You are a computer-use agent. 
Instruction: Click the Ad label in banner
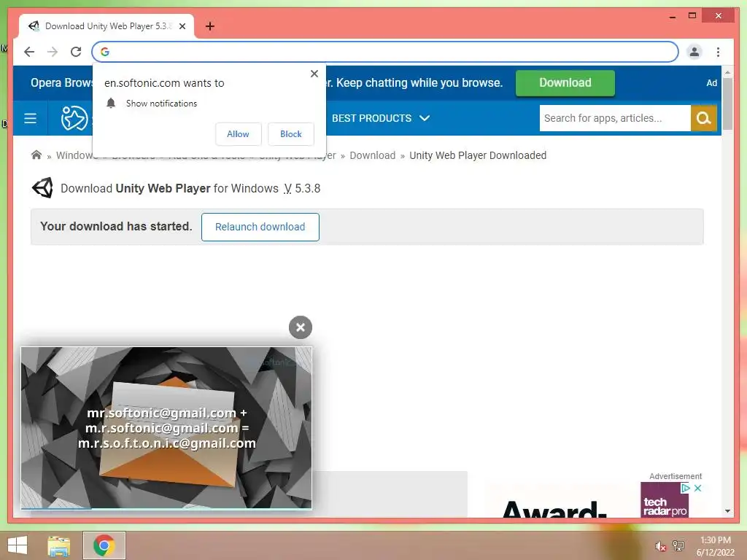tap(712, 83)
